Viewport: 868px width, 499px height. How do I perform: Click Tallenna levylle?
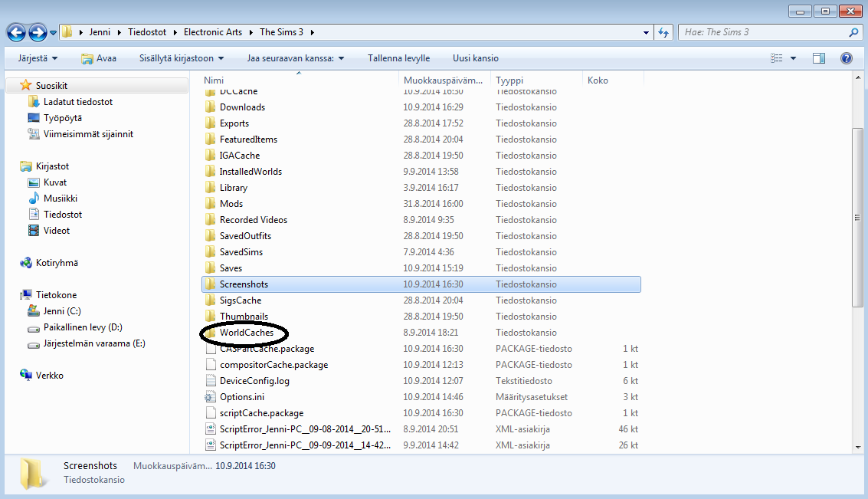click(x=398, y=58)
